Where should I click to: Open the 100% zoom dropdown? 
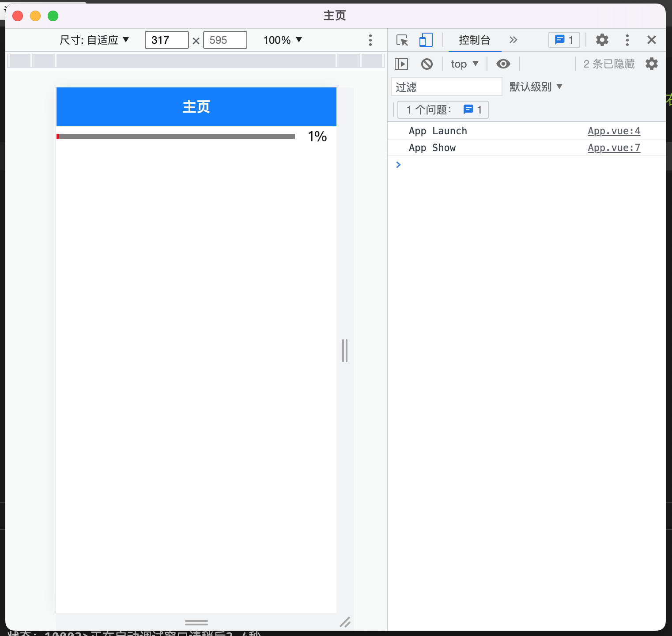coord(283,40)
